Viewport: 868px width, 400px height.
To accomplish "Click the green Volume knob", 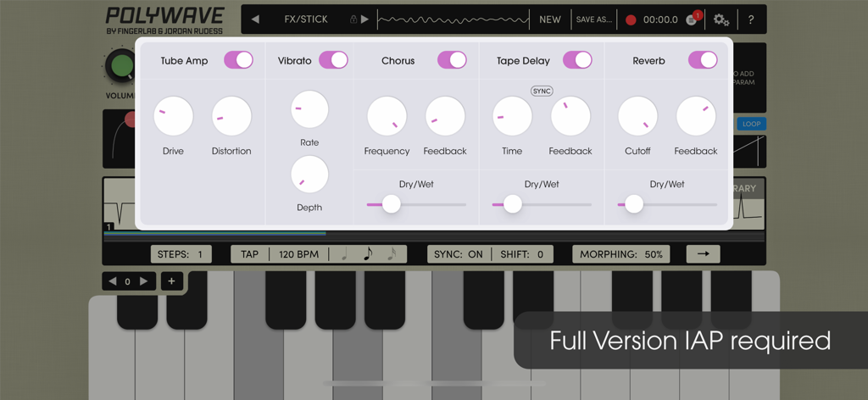I will 122,66.
